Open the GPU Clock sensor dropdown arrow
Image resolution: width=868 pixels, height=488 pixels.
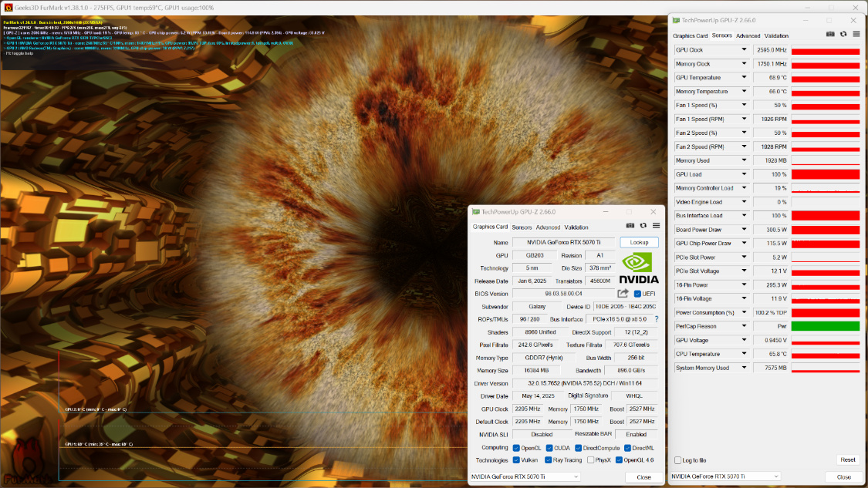pos(744,50)
